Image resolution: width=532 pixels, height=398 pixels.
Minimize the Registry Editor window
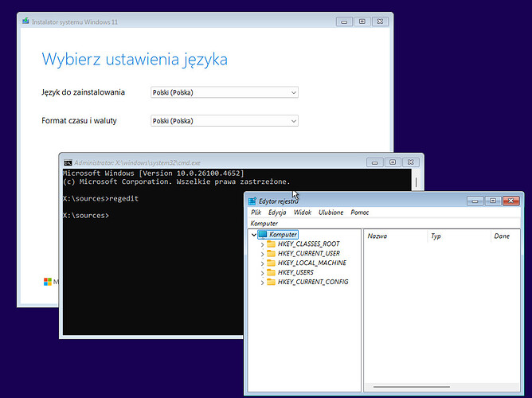pos(475,201)
